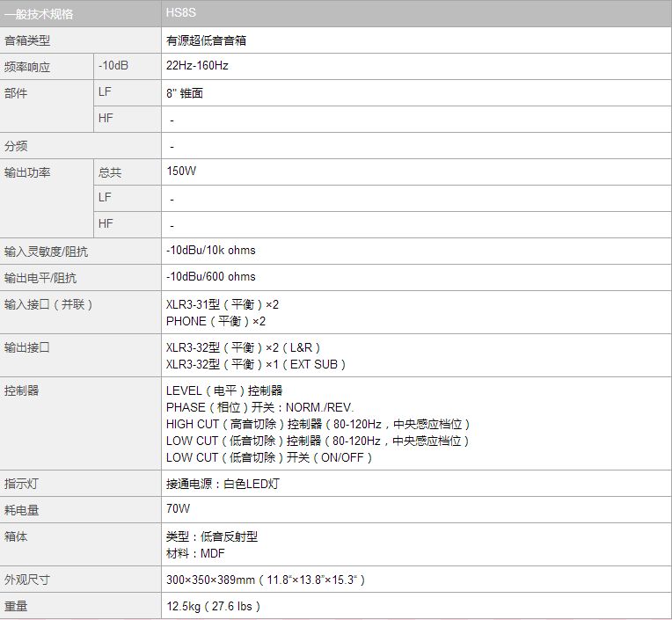Image resolution: width=672 pixels, height=620 pixels.
Task: Select the 外观尺寸 row label
Action: point(27,580)
